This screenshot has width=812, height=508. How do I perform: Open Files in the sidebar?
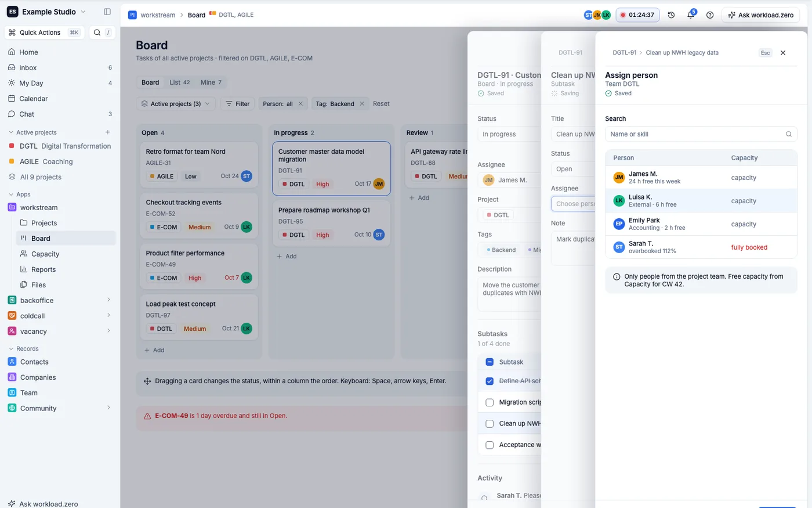pos(38,285)
